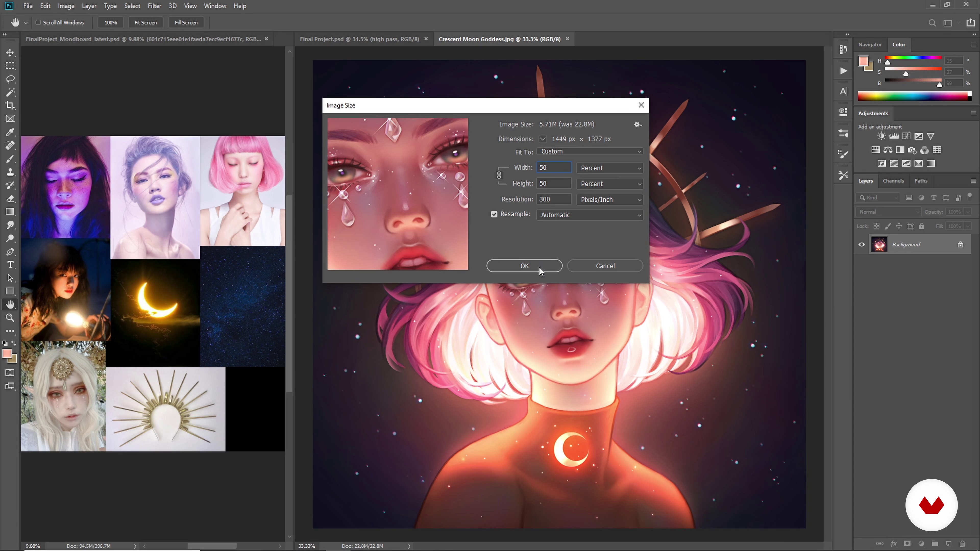
Task: Select the Brush tool
Action: pyautogui.click(x=10, y=159)
